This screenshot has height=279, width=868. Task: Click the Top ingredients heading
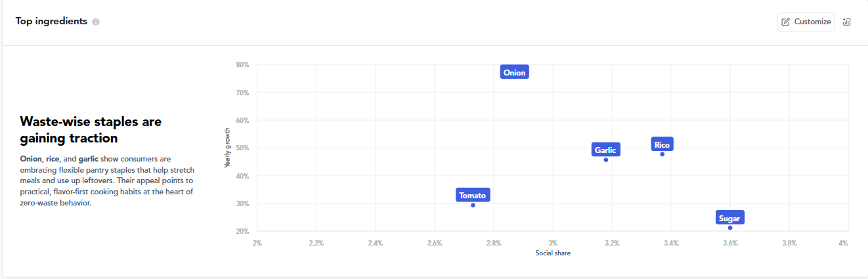[51, 21]
